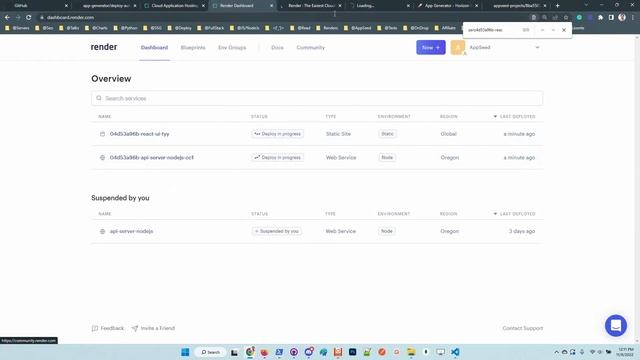Open a new browser tab

(557, 6)
